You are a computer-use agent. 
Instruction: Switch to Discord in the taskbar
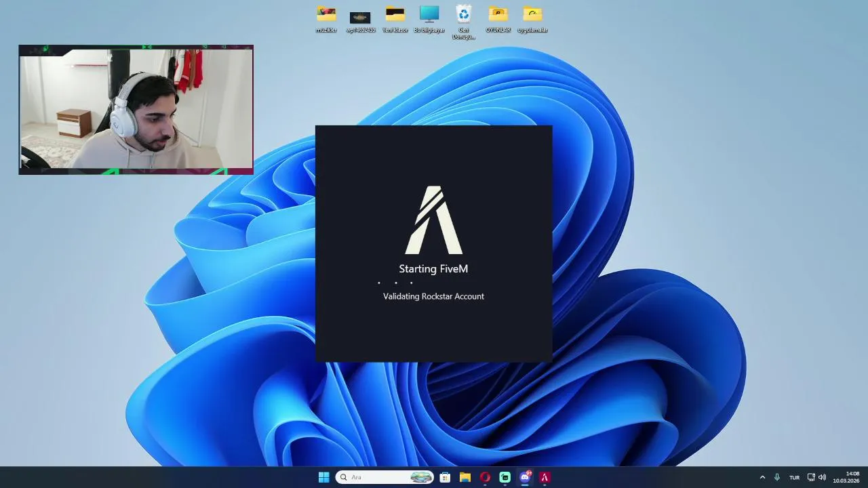point(525,477)
